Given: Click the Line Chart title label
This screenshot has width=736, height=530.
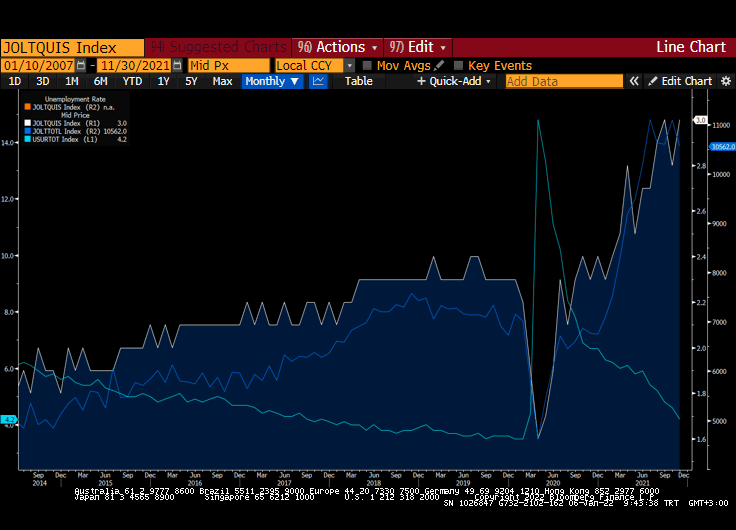Looking at the screenshot, I should (691, 47).
